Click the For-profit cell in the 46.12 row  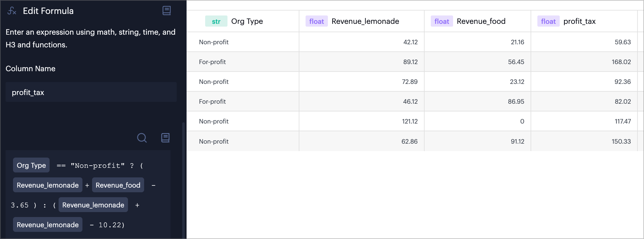pyautogui.click(x=243, y=101)
